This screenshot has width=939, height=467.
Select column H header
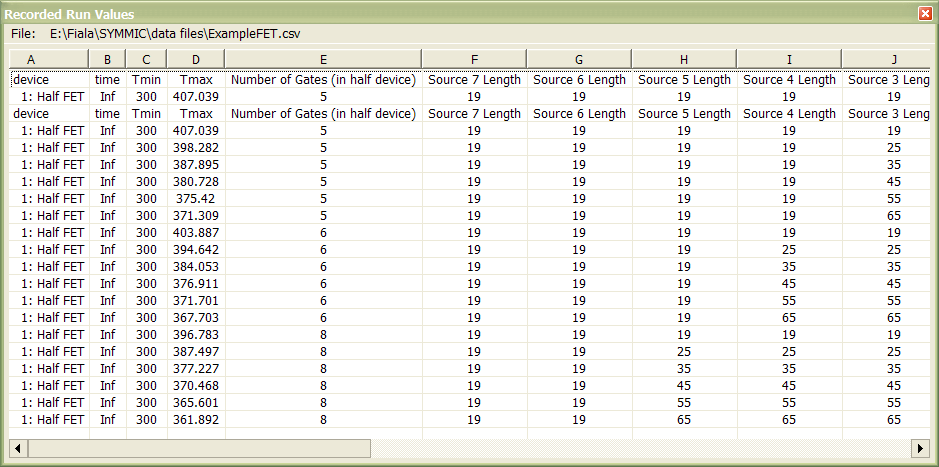pos(684,59)
